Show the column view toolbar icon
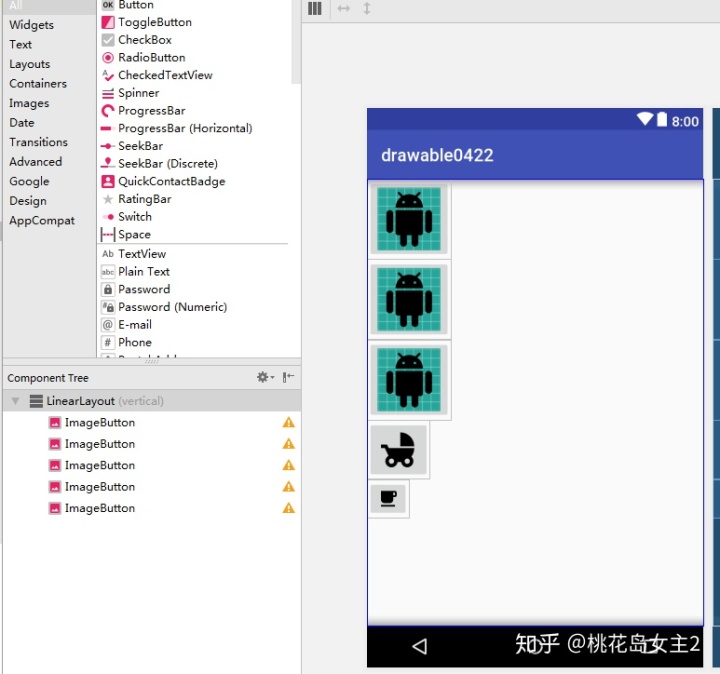 pos(315,9)
